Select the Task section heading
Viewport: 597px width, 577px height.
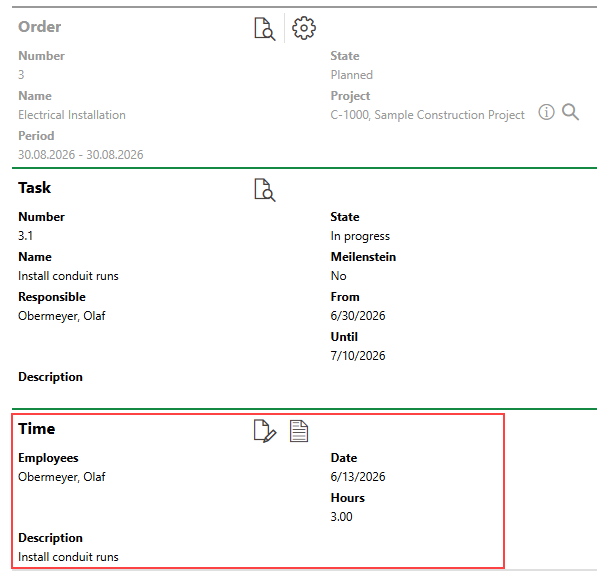point(34,188)
